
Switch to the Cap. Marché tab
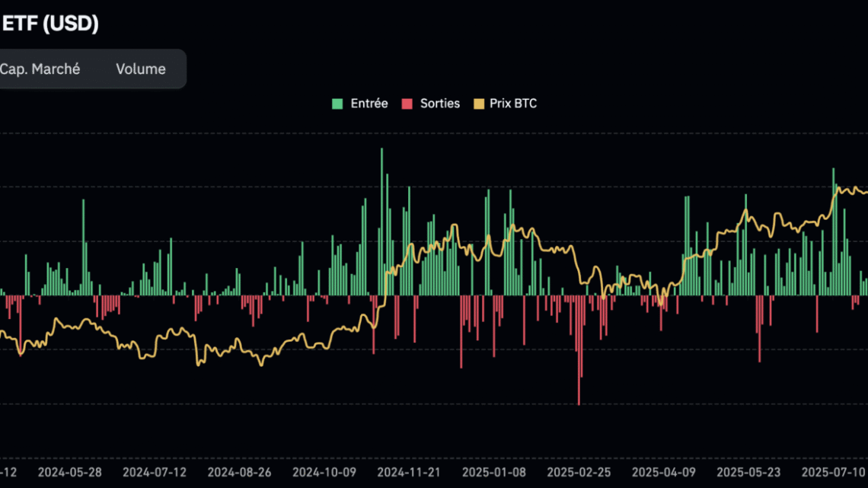point(40,69)
